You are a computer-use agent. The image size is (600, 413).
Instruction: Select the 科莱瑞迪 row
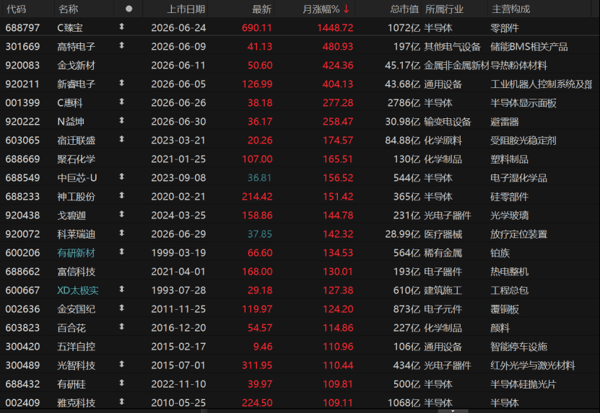point(300,234)
